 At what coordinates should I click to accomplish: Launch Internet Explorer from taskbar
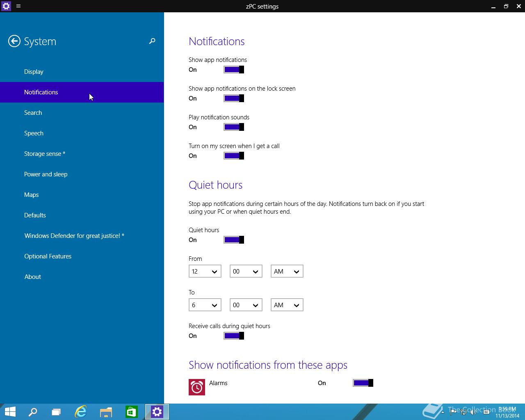(81, 412)
